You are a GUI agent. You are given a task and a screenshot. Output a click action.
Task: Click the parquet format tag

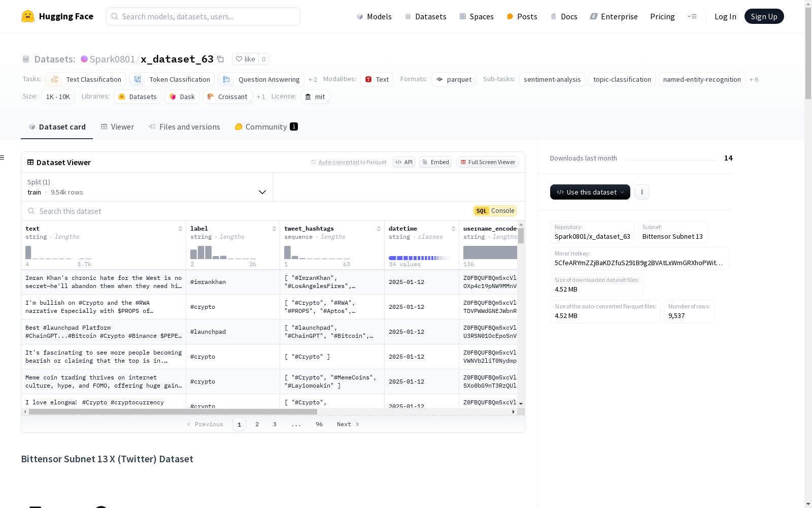454,79
